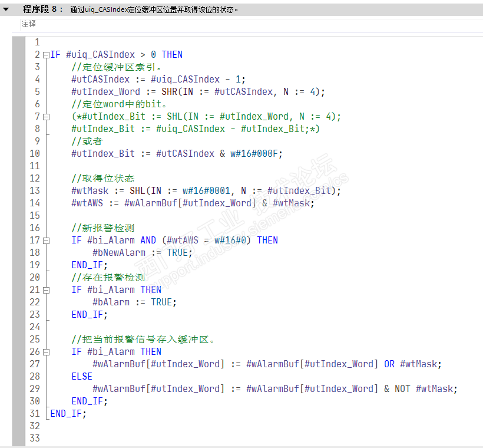Image resolution: width=483 pixels, height=448 pixels.
Task: Click the NOT keyword on line 29
Action: pyautogui.click(x=402, y=389)
